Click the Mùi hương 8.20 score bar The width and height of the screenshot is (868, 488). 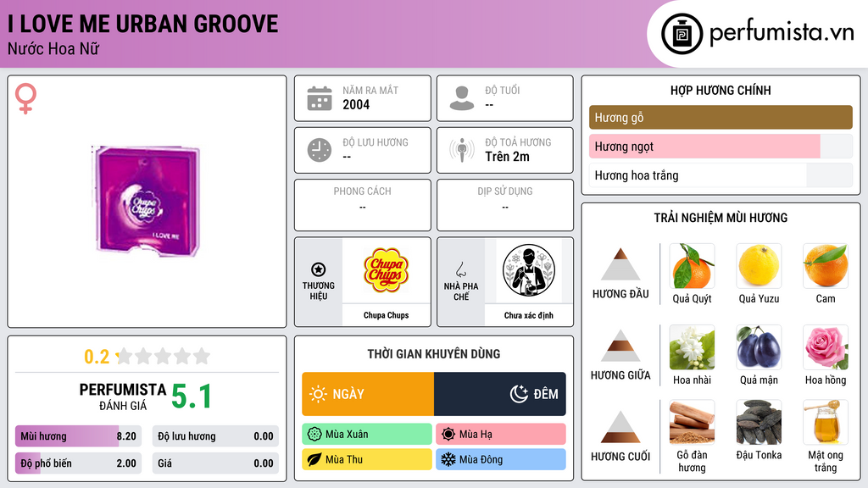pos(78,436)
